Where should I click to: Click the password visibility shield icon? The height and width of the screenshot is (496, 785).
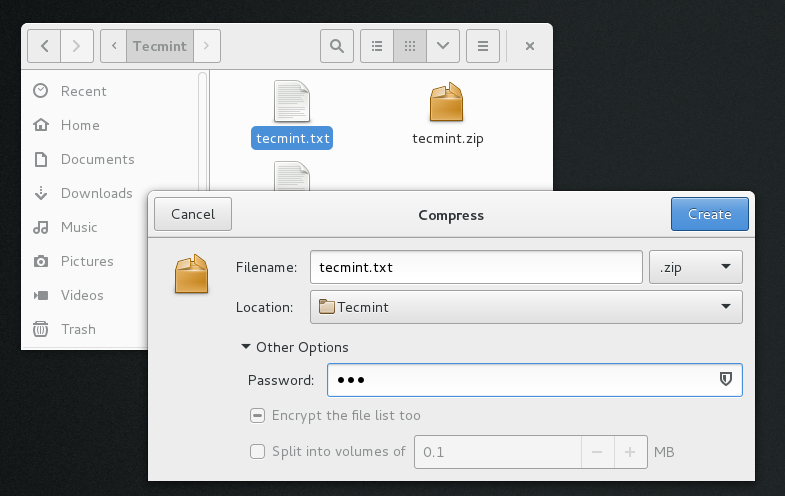(x=727, y=380)
